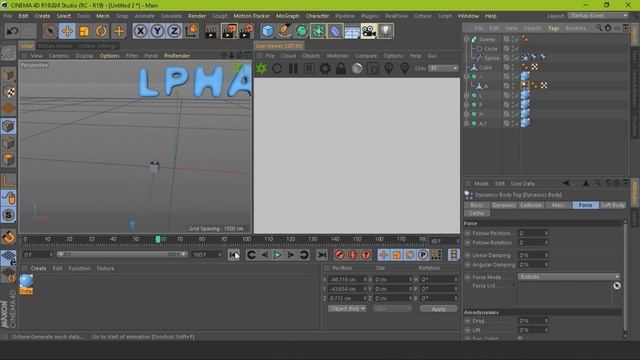Go to start of animation
This screenshot has width=640, height=360.
click(x=233, y=255)
